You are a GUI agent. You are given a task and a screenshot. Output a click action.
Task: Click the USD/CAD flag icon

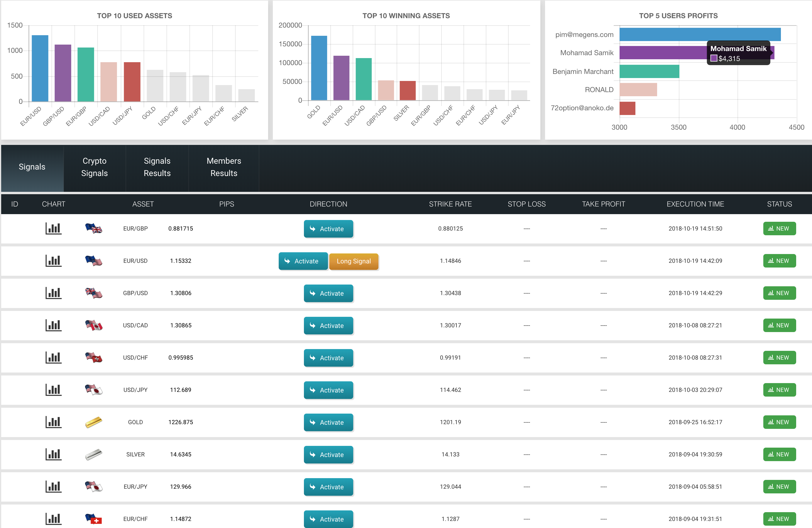click(94, 325)
